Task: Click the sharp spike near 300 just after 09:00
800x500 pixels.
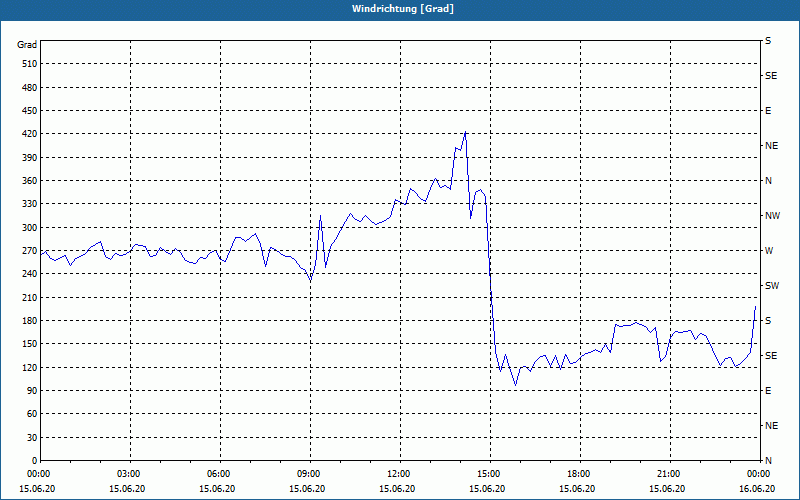Action: point(320,216)
